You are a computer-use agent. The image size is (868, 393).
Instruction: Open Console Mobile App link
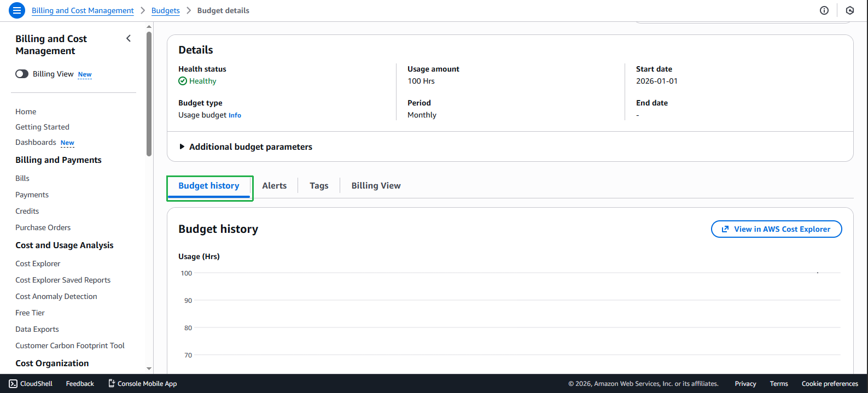pos(142,384)
